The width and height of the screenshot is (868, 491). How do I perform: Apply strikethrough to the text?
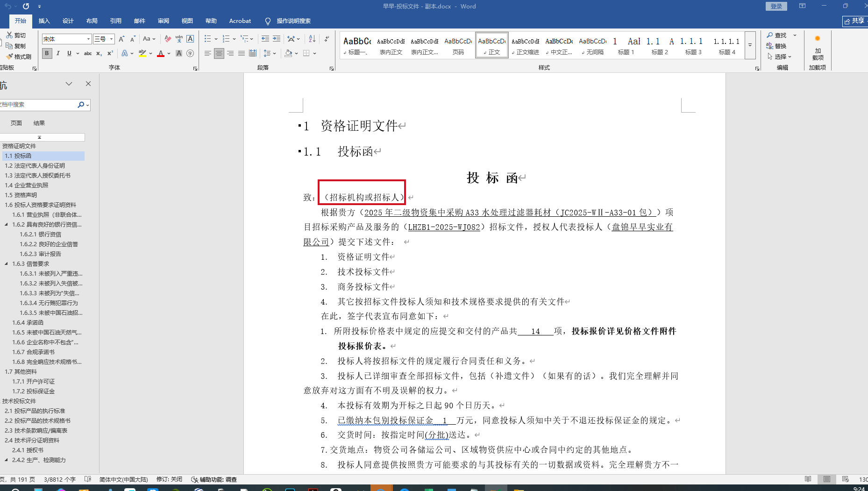[x=88, y=54]
